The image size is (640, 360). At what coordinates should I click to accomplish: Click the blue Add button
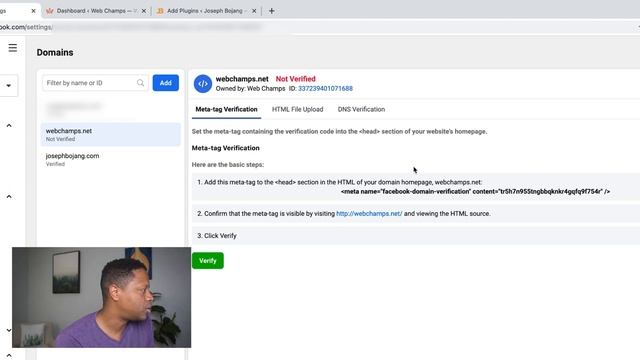tap(166, 83)
